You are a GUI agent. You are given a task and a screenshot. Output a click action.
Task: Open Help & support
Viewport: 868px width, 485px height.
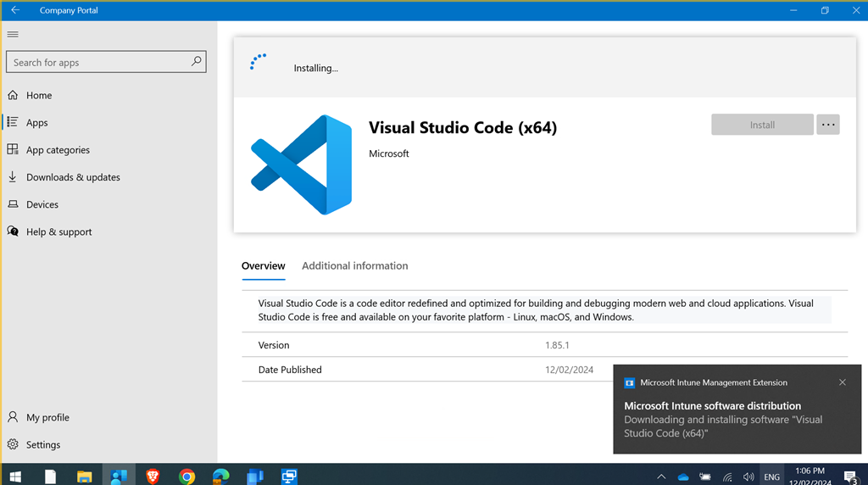[x=58, y=231]
